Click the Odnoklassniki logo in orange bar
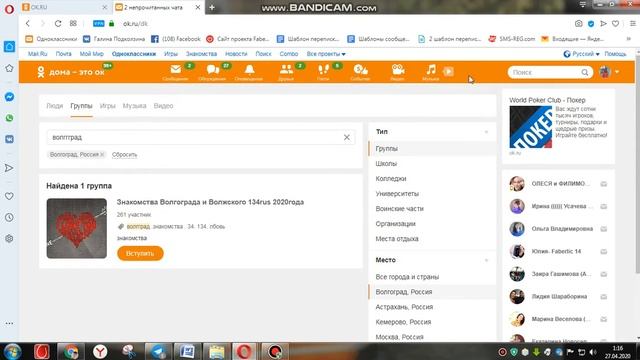Viewport: 640px width, 360px height. click(x=40, y=72)
